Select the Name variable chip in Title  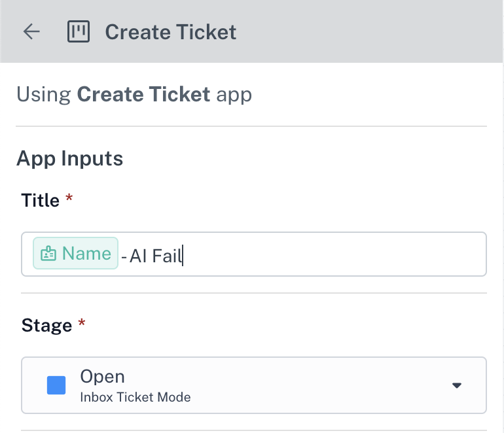(x=76, y=254)
